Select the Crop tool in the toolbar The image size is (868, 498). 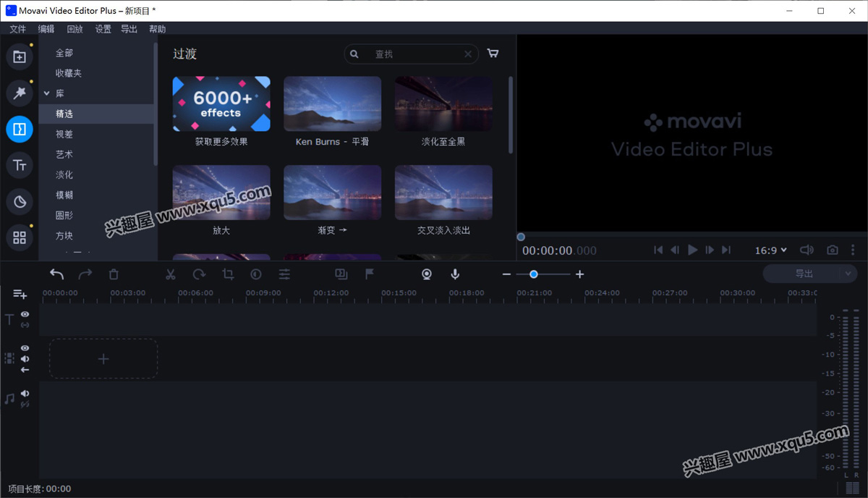coord(228,274)
